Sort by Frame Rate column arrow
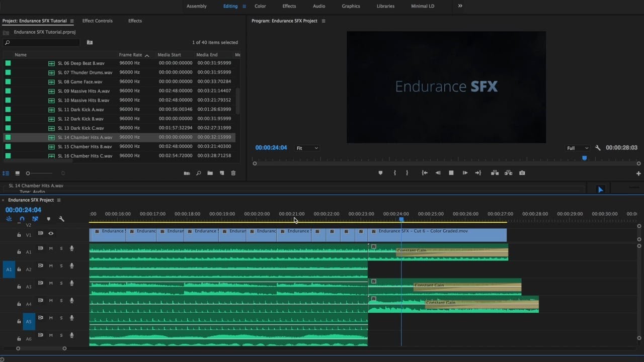Screen dimensions: 644x362 point(147,55)
